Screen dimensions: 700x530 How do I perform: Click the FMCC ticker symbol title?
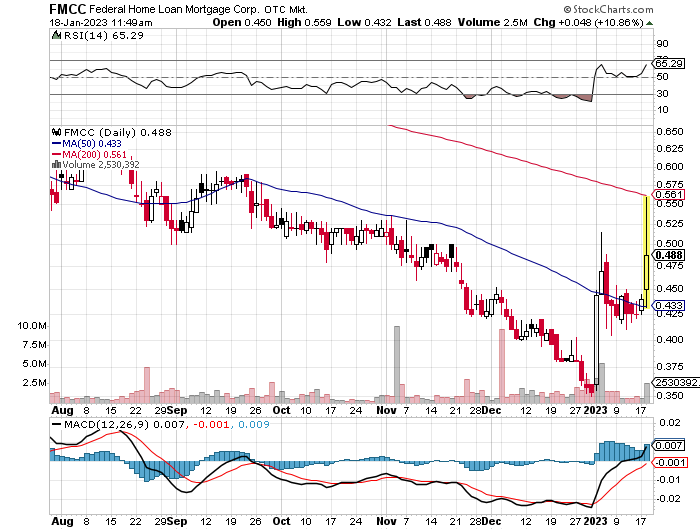(x=67, y=9)
